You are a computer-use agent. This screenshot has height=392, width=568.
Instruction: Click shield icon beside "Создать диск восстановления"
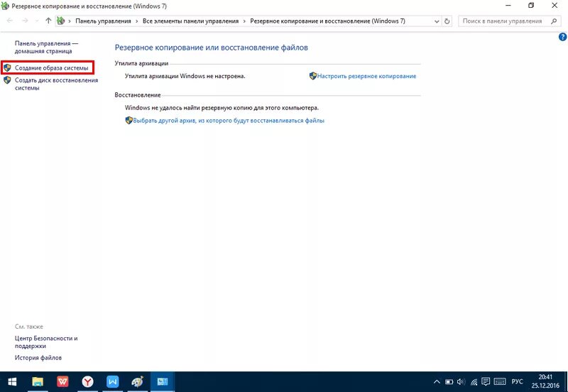tap(7, 80)
